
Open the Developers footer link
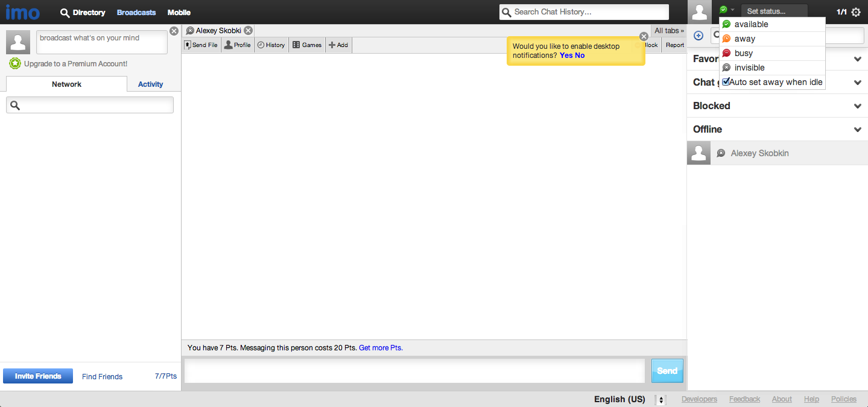click(x=699, y=399)
